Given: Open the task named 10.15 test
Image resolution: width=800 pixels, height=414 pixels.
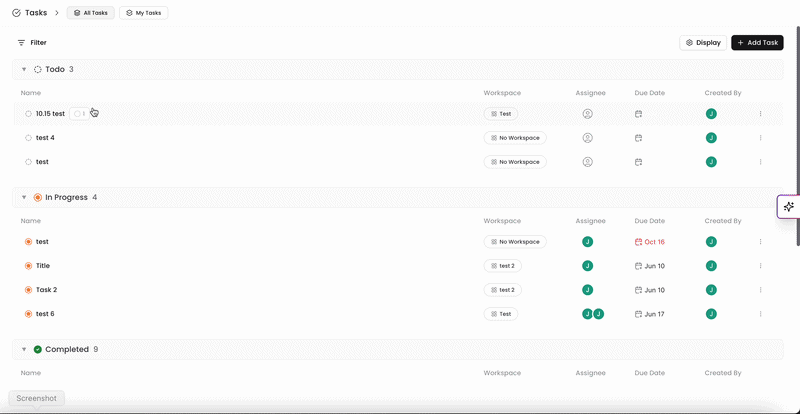Looking at the screenshot, I should pos(50,114).
